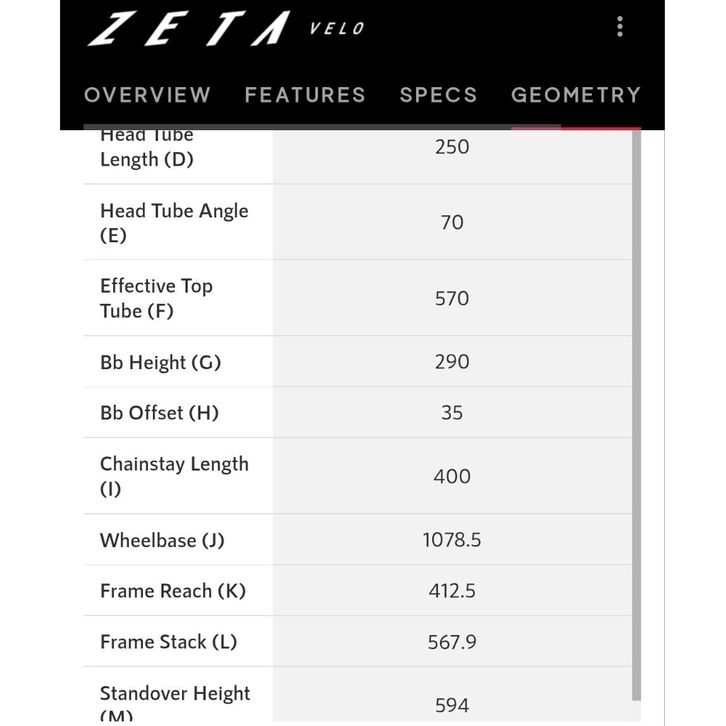Image resolution: width=726 pixels, height=726 pixels.
Task: Click the Head Tube Length value 250
Action: 452,147
